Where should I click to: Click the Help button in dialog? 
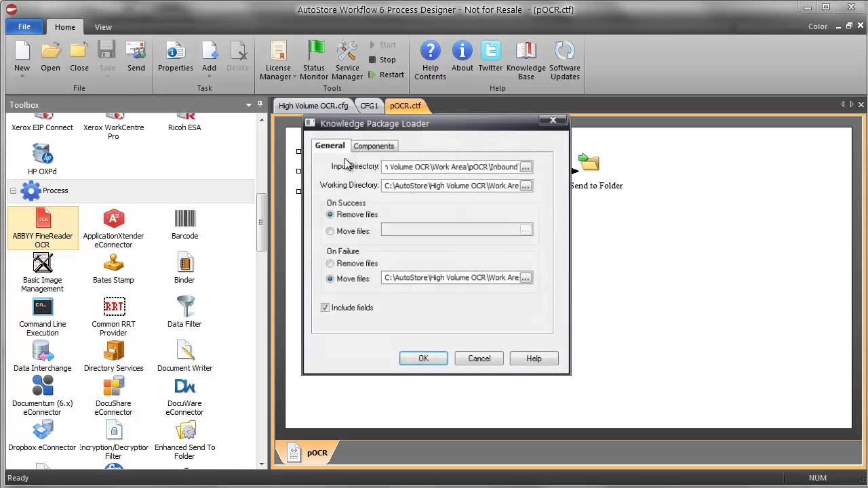tap(534, 359)
